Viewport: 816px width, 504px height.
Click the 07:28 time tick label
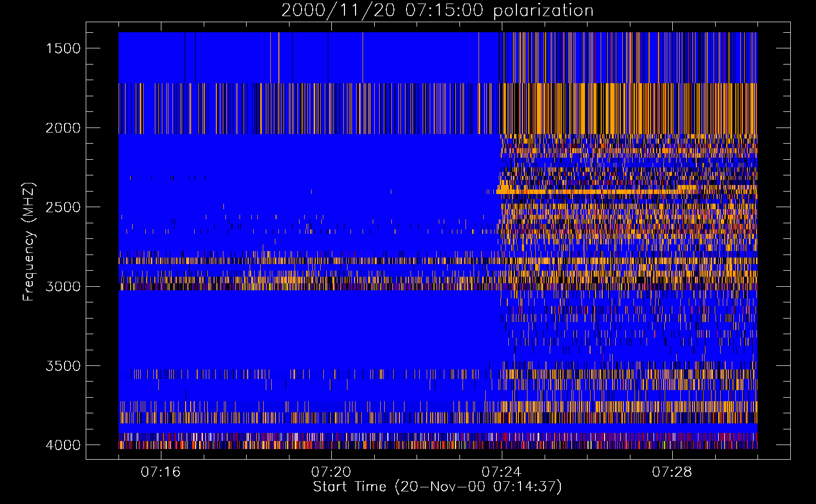(x=672, y=472)
